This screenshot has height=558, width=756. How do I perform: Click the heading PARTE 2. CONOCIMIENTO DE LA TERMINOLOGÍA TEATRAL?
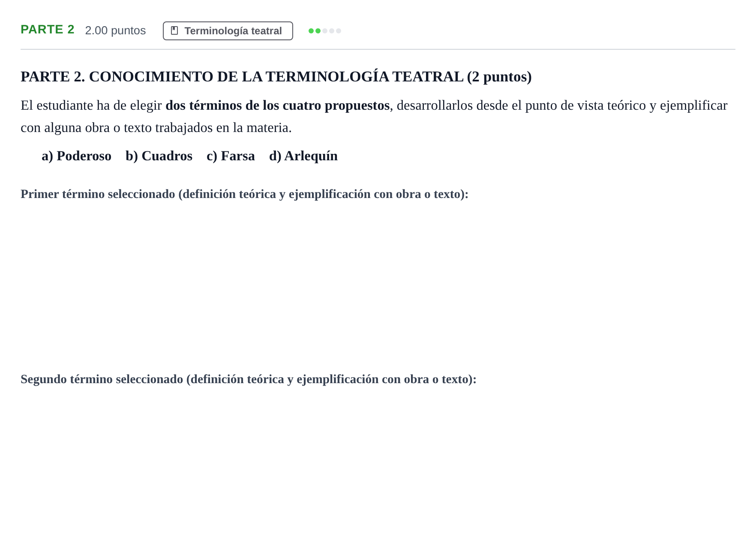point(276,77)
